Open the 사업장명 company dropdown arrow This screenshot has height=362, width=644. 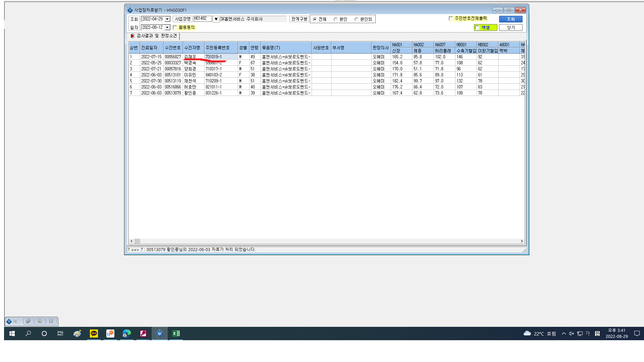216,19
